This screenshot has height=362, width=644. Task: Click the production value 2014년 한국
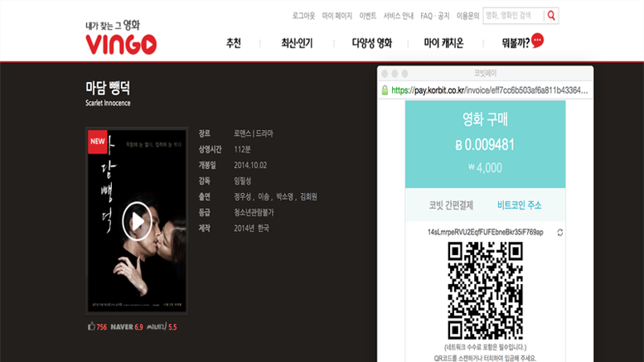(251, 228)
